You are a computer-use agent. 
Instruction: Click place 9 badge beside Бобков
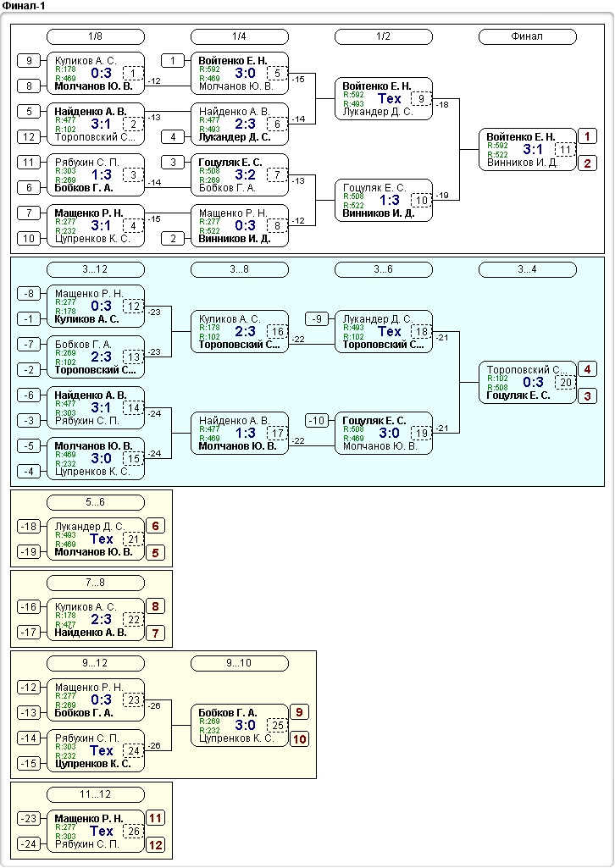300,712
